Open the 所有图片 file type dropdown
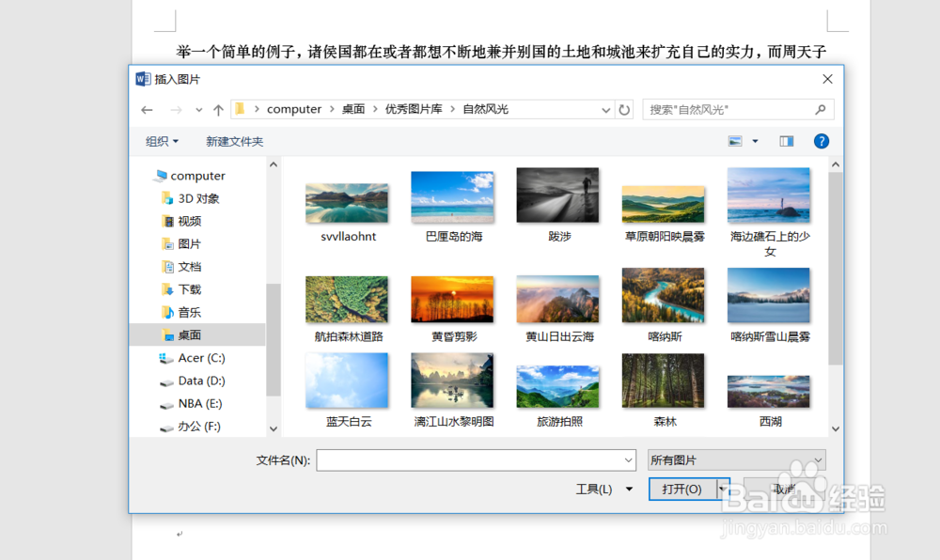Viewport: 940px width, 560px height. click(x=736, y=459)
